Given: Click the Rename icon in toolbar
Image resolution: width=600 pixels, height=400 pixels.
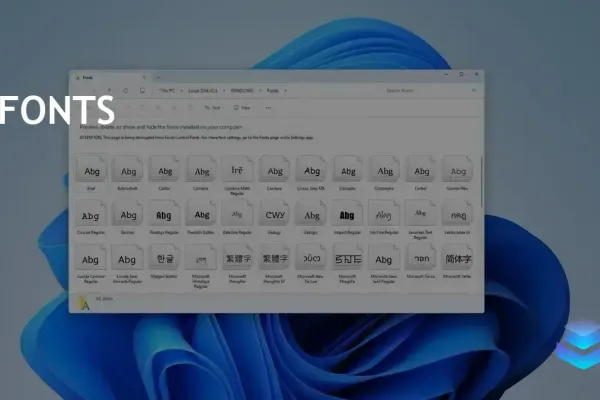Looking at the screenshot, I should click(x=158, y=108).
